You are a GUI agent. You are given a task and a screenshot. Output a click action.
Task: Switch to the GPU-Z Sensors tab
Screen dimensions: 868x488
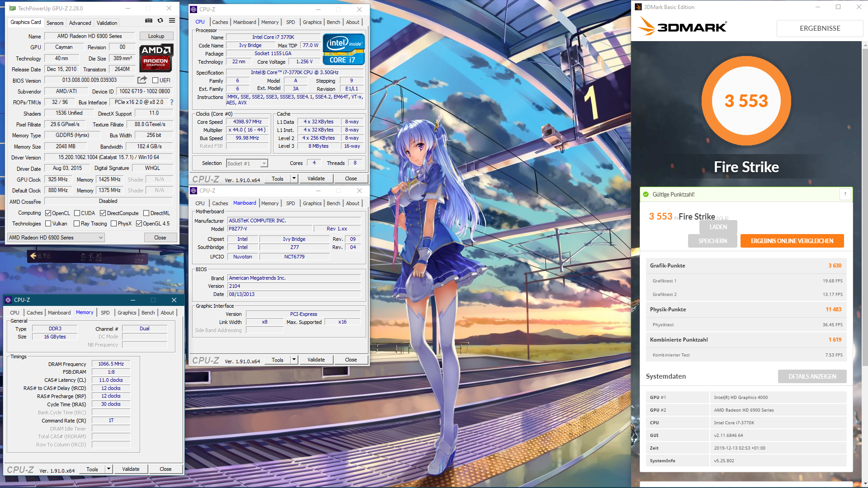click(x=55, y=23)
